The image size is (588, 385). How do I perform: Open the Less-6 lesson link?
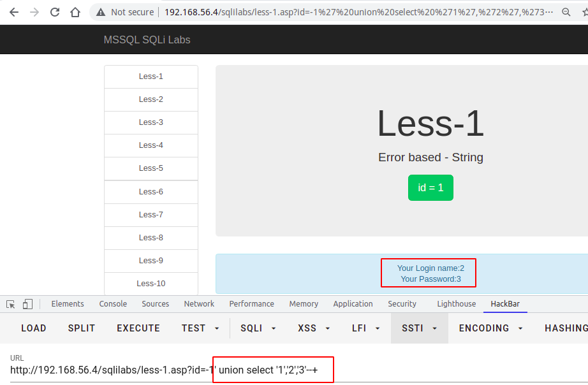point(151,192)
